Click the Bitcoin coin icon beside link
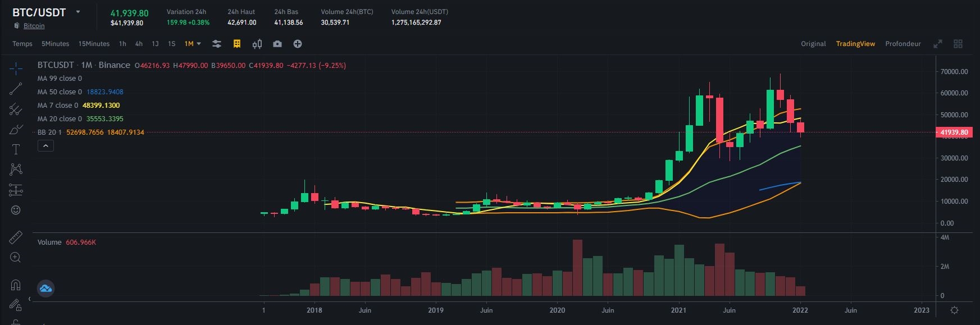The image size is (980, 325). [17, 26]
